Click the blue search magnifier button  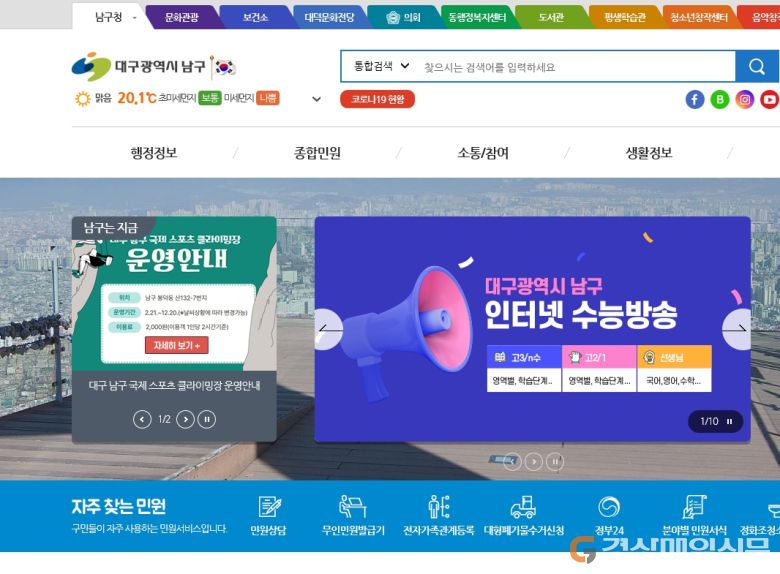click(757, 66)
